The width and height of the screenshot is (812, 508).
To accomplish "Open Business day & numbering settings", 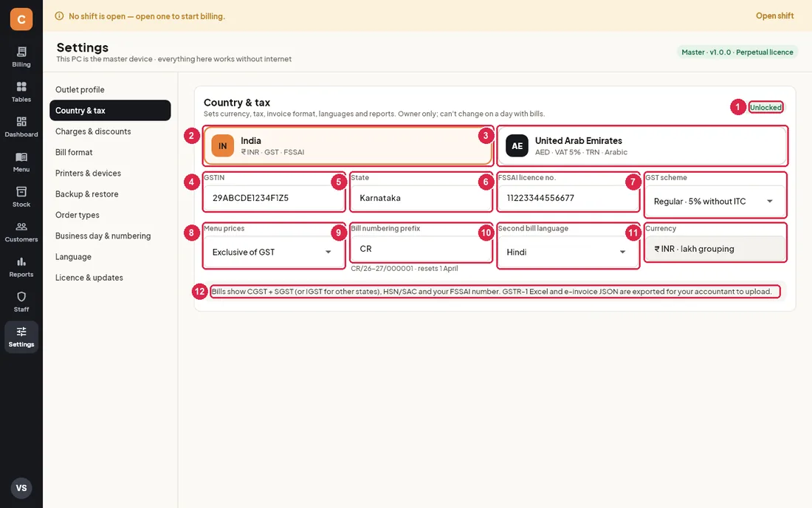I will coord(110,236).
